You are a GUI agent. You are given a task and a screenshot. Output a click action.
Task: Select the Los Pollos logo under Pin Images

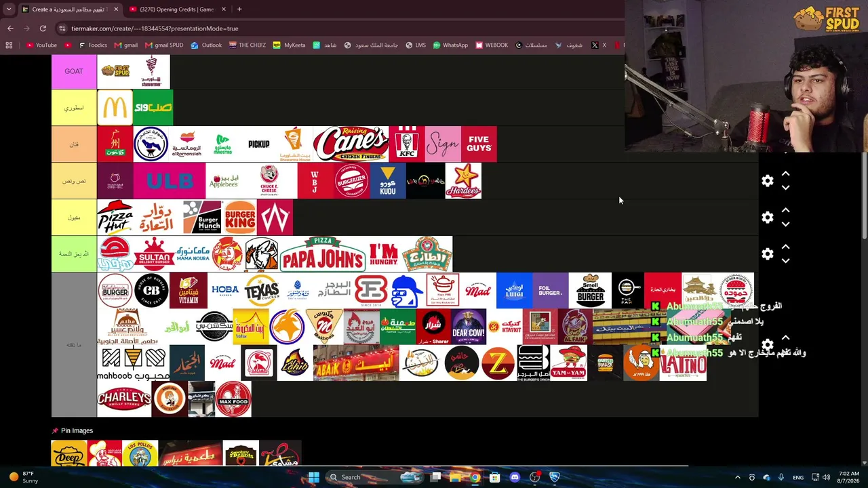point(140,453)
